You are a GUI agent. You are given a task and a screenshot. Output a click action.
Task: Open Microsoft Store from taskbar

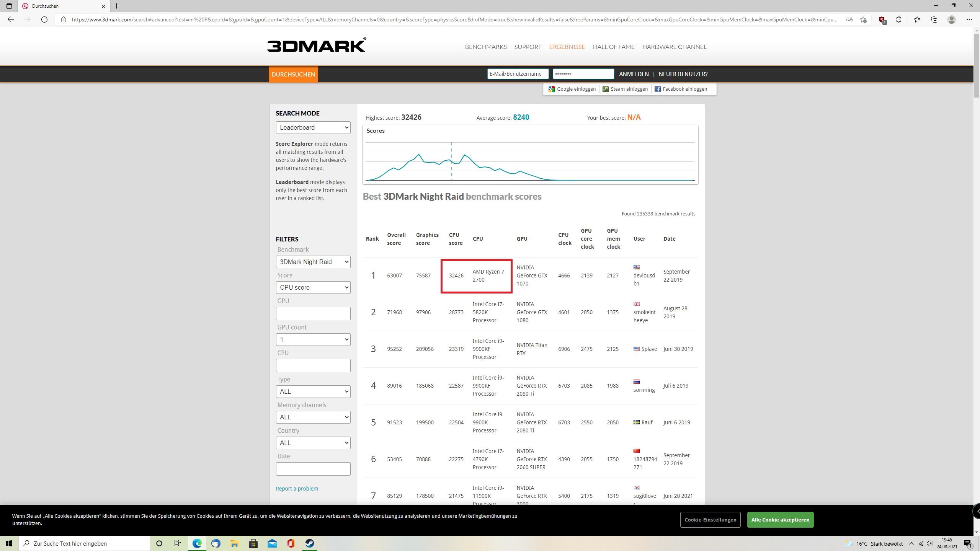[253, 543]
